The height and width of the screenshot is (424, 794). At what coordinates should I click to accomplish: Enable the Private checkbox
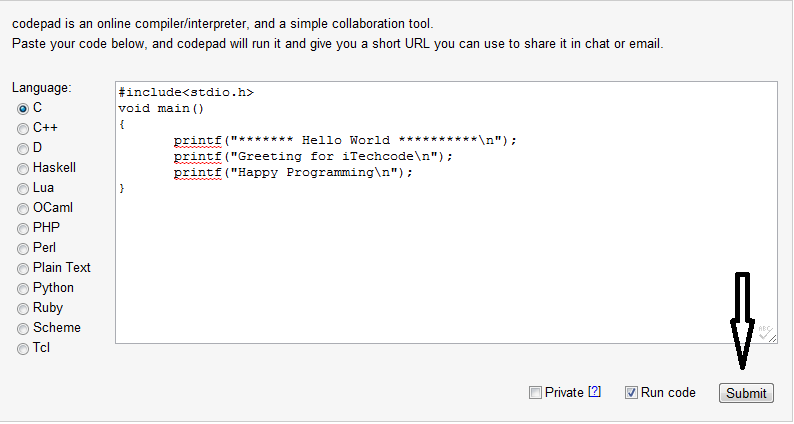click(535, 393)
